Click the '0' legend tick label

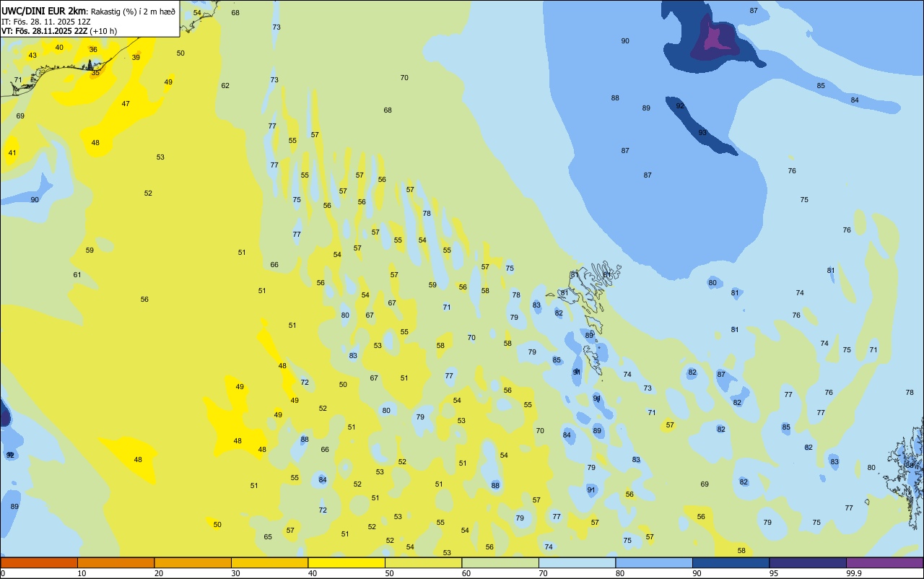(3, 573)
